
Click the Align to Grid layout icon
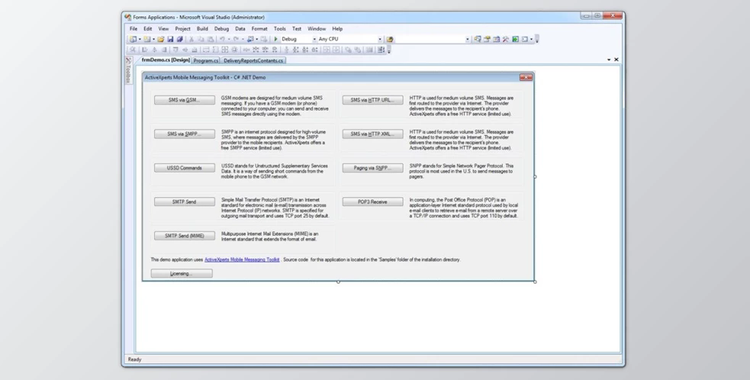point(133,50)
